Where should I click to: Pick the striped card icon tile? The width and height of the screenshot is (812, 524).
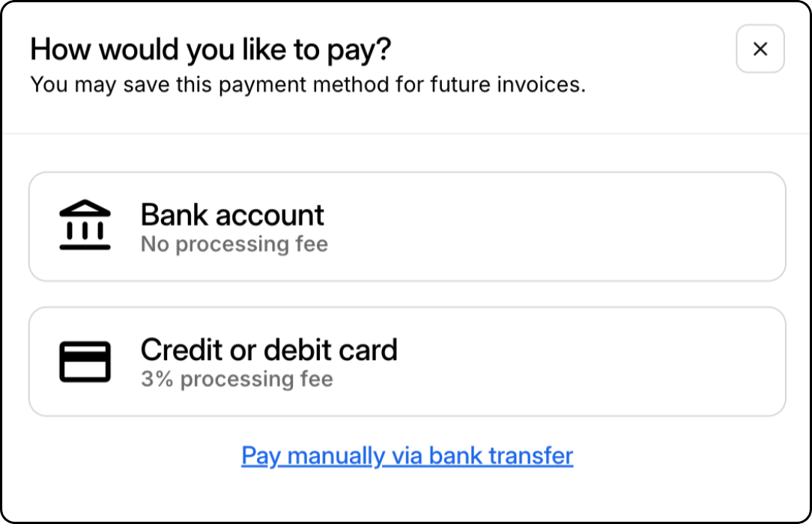[x=407, y=362]
